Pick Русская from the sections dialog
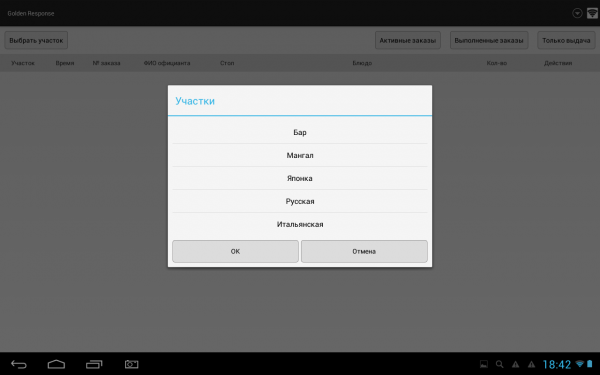The width and height of the screenshot is (600, 375). (x=300, y=201)
